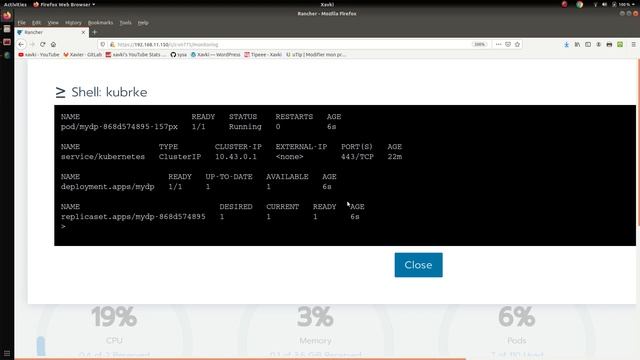Open the Bookmarks menu

tap(100, 22)
